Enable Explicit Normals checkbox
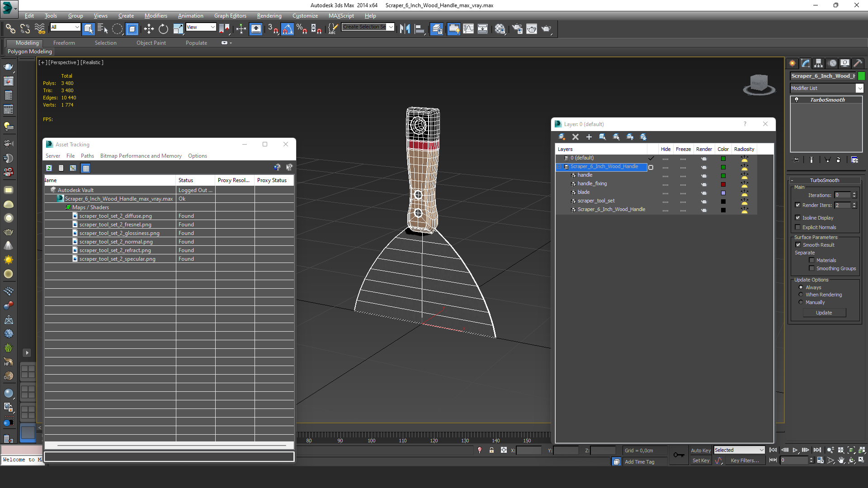The image size is (868, 488). pyautogui.click(x=798, y=227)
